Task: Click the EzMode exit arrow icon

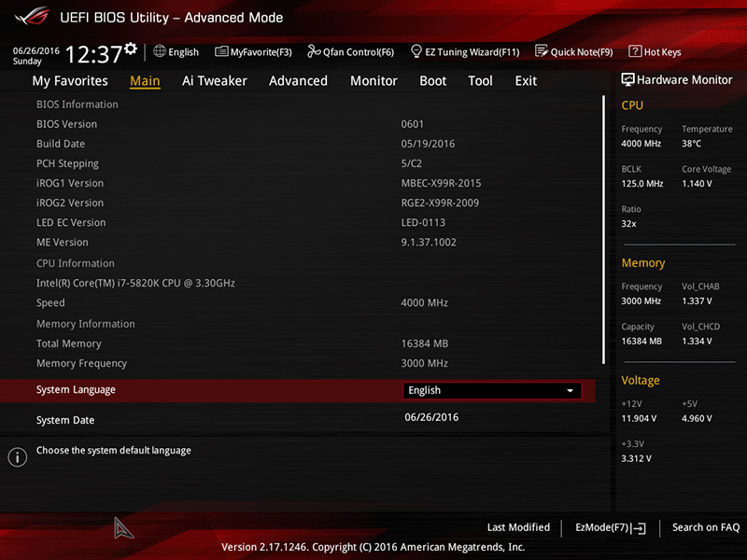Action: point(640,528)
